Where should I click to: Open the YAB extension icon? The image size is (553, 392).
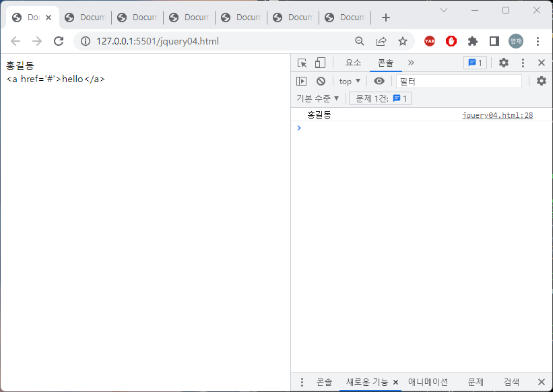(x=430, y=41)
